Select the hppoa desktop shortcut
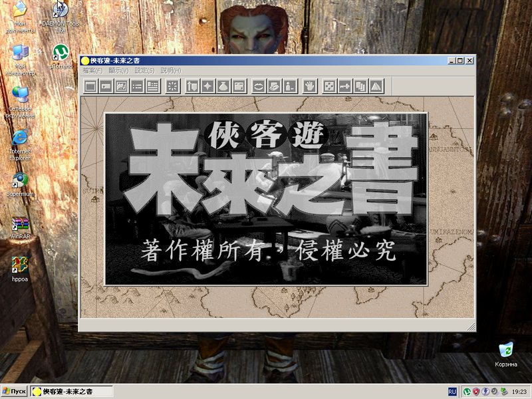532x399 pixels. [20, 270]
